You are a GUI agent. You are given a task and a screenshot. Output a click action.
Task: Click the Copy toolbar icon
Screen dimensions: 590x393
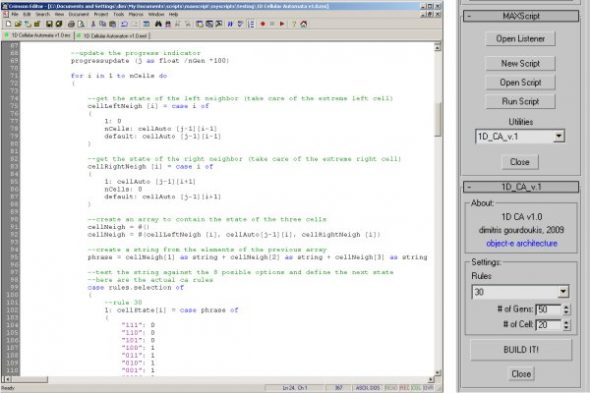[103, 24]
